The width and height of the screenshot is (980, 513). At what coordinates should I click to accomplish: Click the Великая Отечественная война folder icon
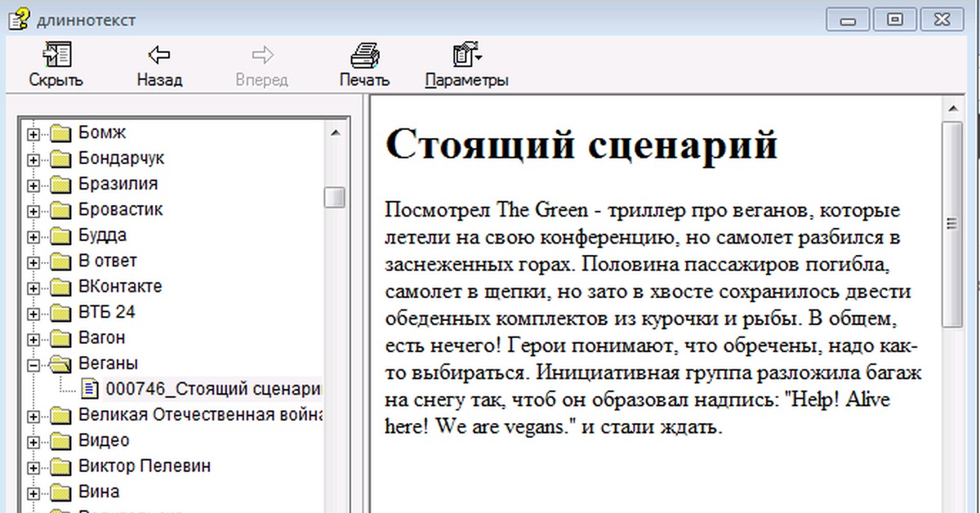[x=60, y=415]
